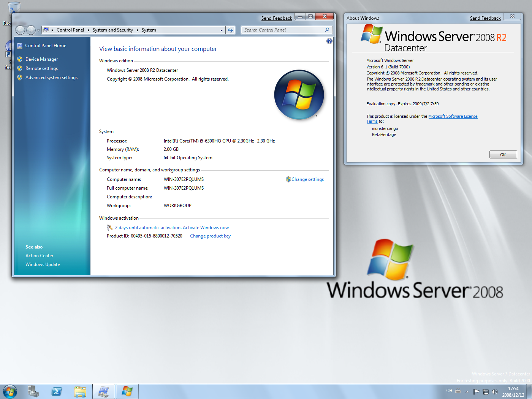
Task: Click the BetaHeritage organization text
Action: pyautogui.click(x=384, y=135)
